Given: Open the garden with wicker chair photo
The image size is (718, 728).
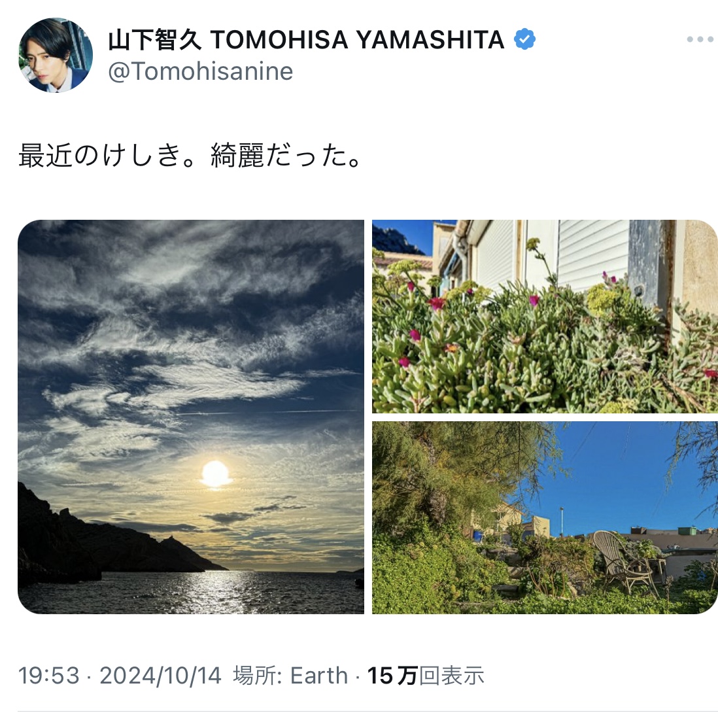Looking at the screenshot, I should click(x=545, y=517).
